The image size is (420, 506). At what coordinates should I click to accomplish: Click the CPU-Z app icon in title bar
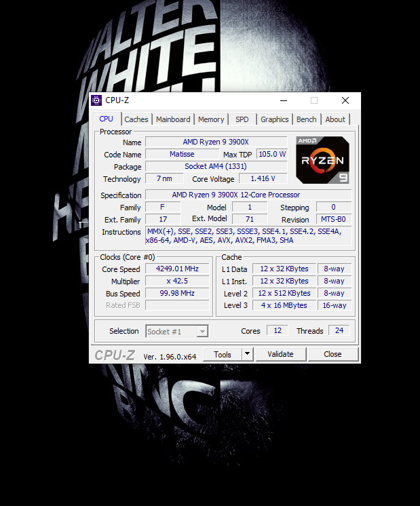coord(96,100)
